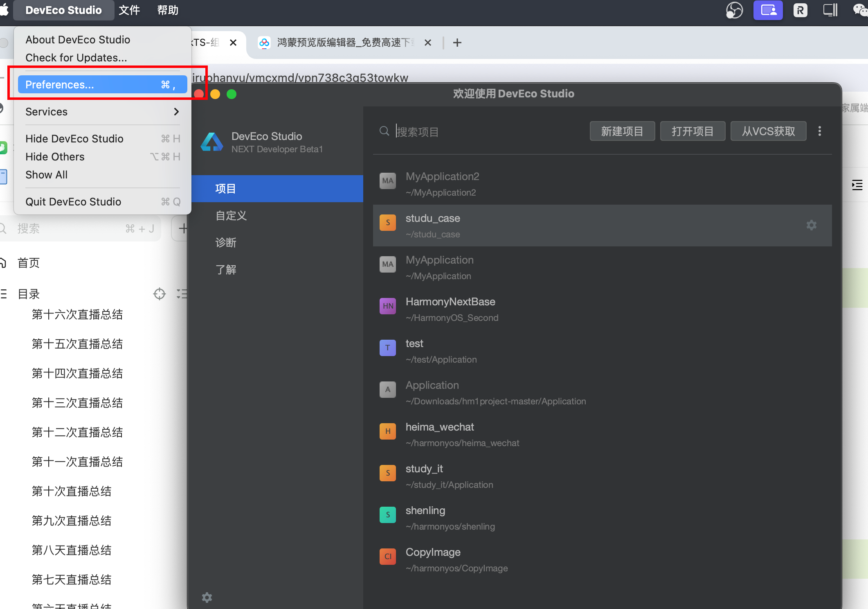Click the gear icon on studu_case row

coord(811,225)
